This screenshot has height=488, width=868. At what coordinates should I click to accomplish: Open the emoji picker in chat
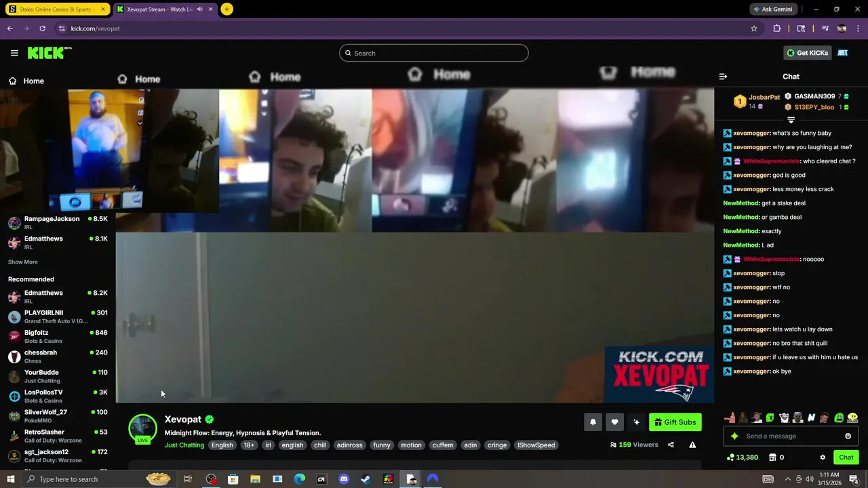click(x=848, y=436)
